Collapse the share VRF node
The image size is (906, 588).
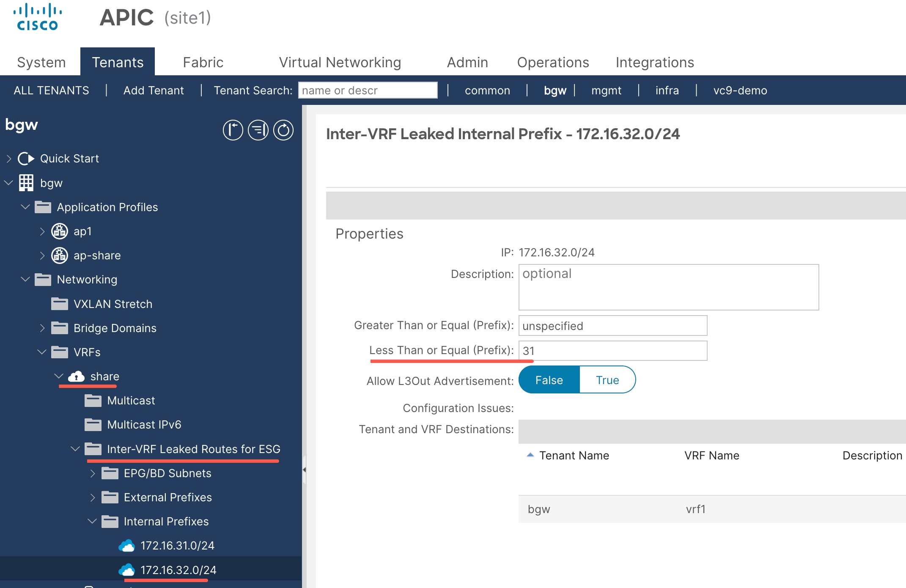click(x=59, y=376)
